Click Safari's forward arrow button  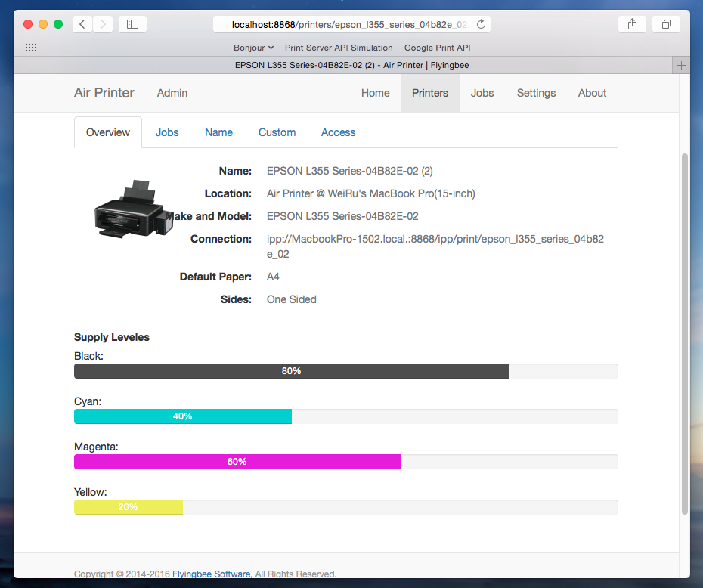click(103, 24)
